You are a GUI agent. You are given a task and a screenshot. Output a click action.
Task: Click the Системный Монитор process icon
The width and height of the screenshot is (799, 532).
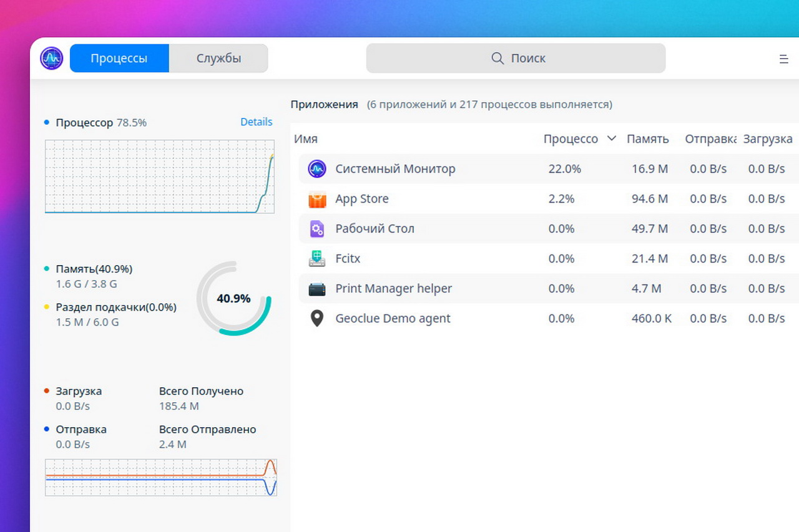[317, 169]
